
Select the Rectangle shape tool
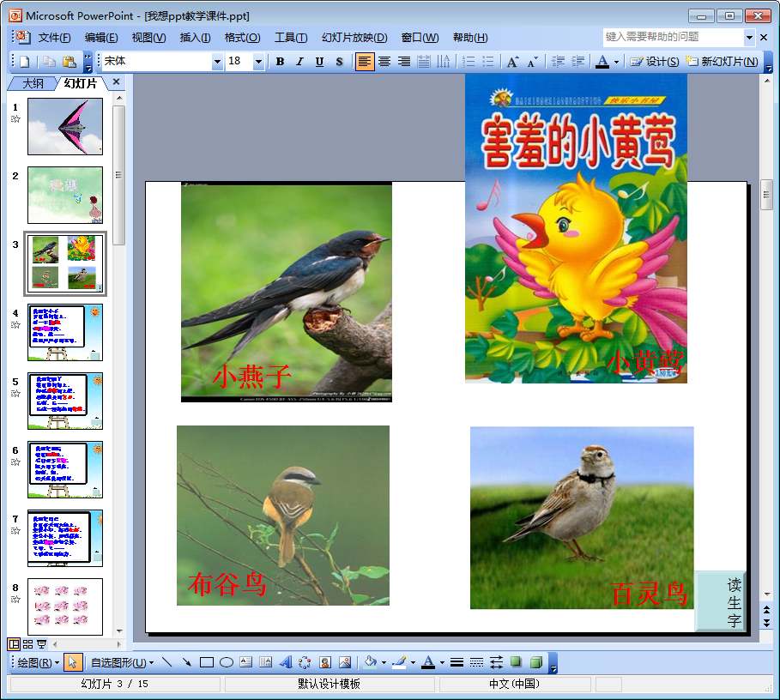[x=207, y=662]
